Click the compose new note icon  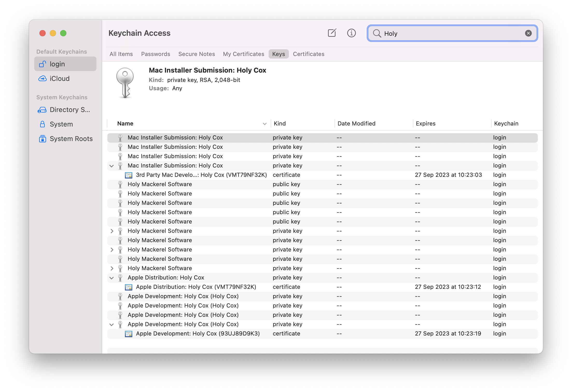(332, 33)
